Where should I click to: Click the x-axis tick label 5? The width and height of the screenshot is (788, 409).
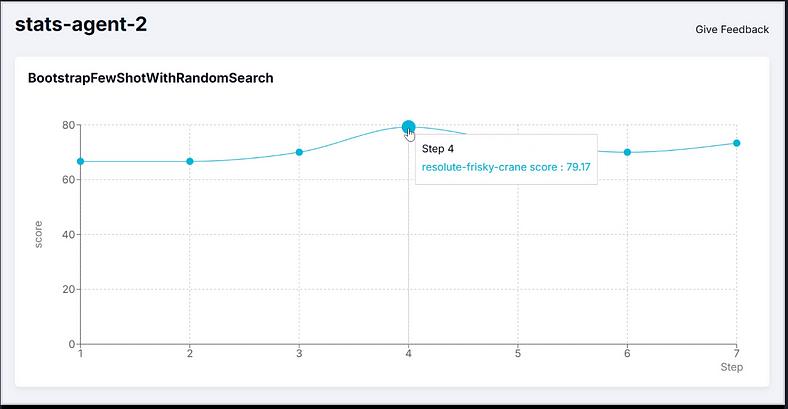(518, 354)
